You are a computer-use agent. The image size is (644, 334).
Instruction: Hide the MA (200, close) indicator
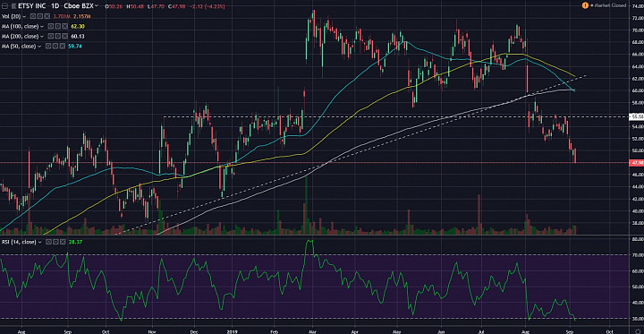click(x=51, y=36)
